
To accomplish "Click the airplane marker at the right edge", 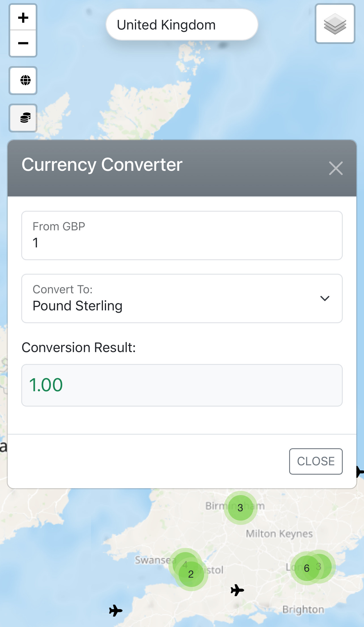I will click(360, 472).
